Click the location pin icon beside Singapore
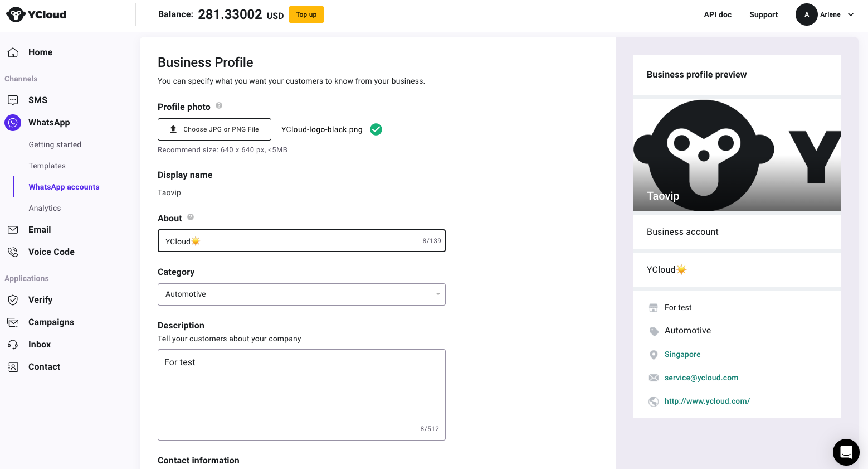Viewport: 868px width, 469px height. [654, 355]
